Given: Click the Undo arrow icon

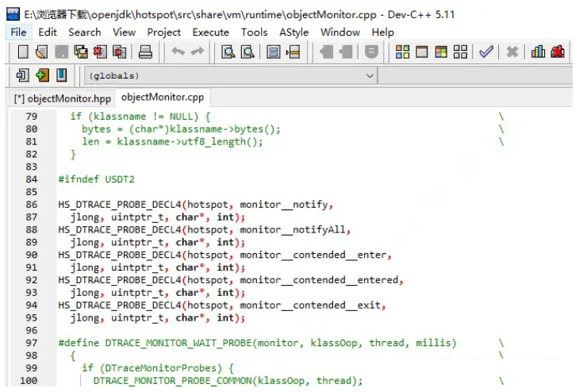Looking at the screenshot, I should [178, 52].
